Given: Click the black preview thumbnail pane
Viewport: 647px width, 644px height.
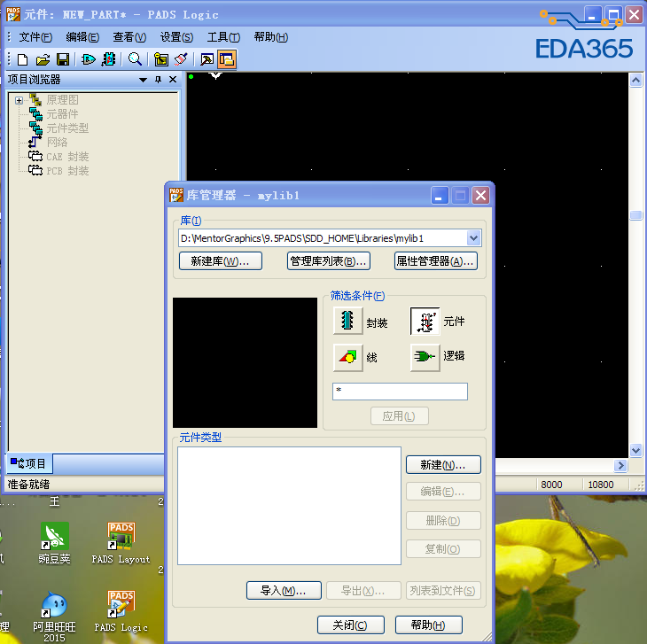Looking at the screenshot, I should tap(245, 362).
